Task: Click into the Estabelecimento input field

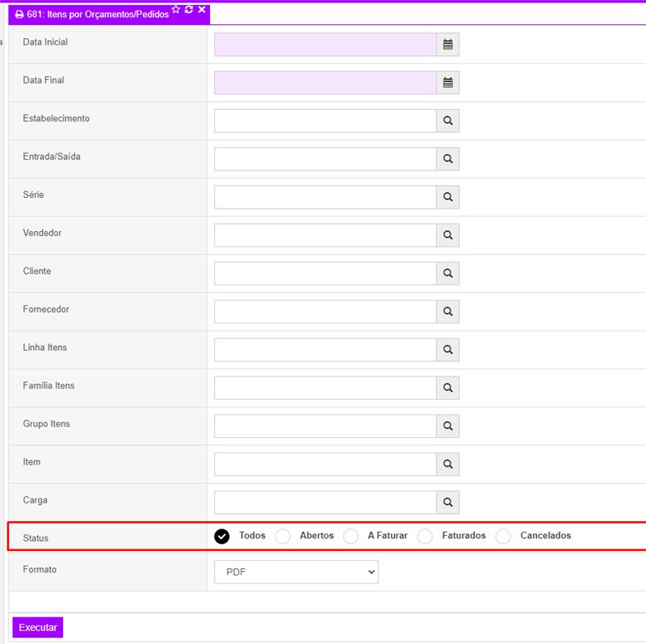Action: click(x=325, y=121)
